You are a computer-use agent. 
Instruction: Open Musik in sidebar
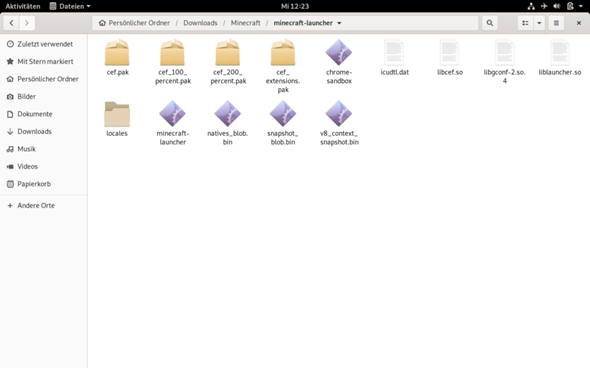point(44,149)
